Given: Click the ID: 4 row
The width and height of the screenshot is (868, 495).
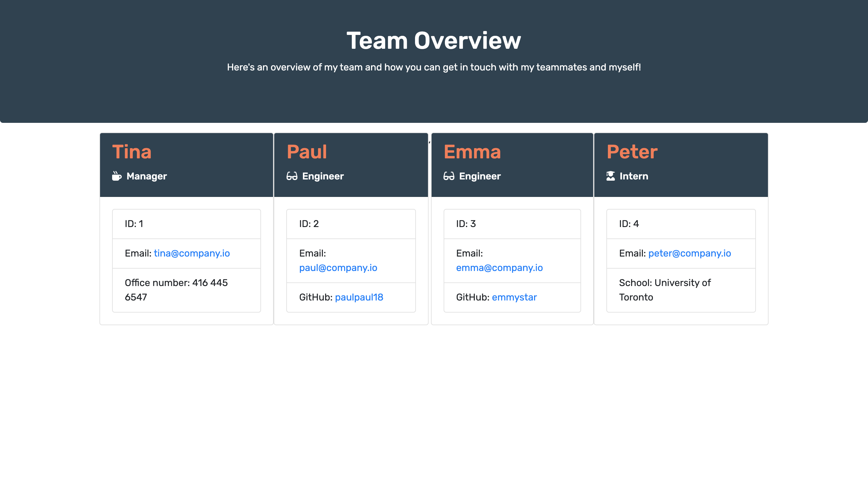Looking at the screenshot, I should click(681, 224).
